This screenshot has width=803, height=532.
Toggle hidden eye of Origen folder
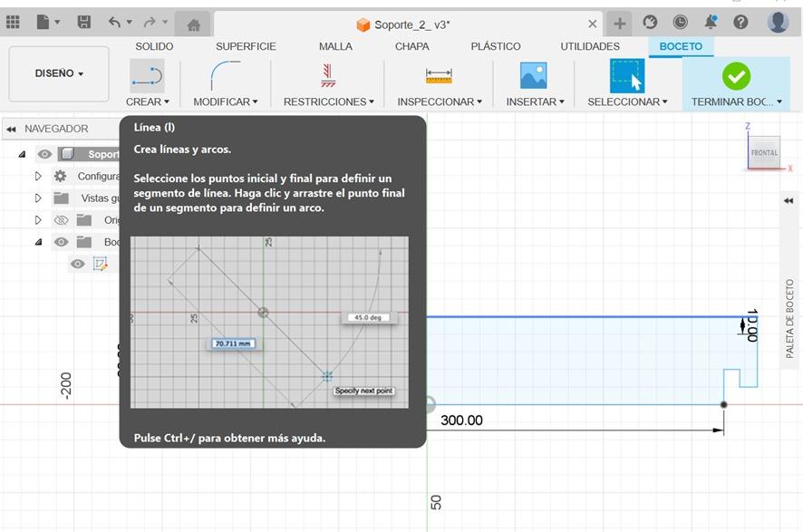(x=61, y=220)
